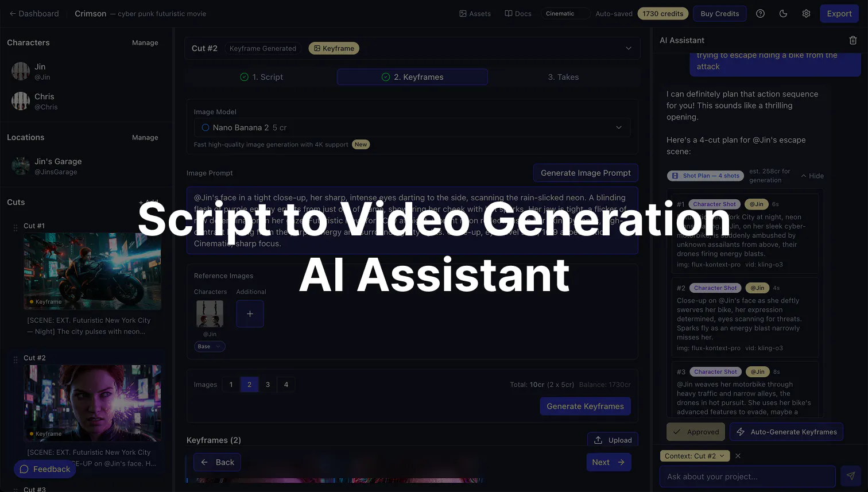Switch to the 3. Takes step
Viewport: 868px width, 492px height.
[563, 77]
